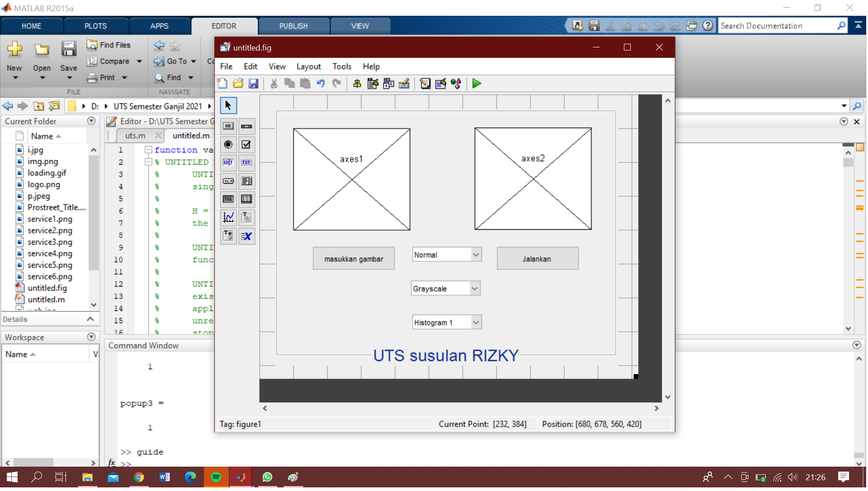Image resolution: width=868 pixels, height=491 pixels.
Task: Click Find Files in the ribbon
Action: click(109, 45)
